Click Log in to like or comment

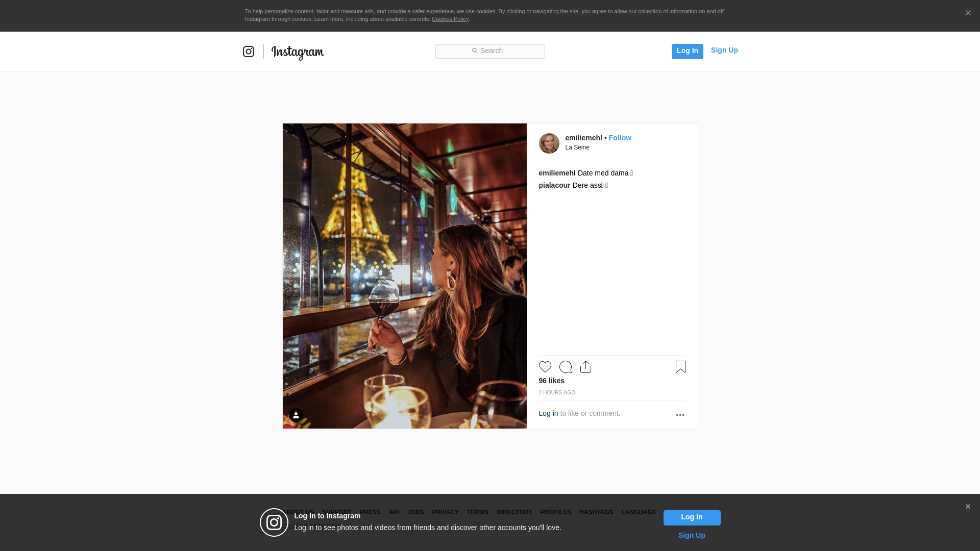[548, 413]
